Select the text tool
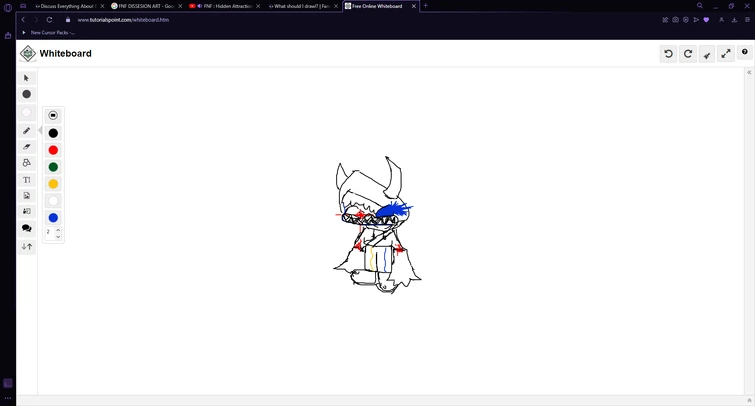 click(26, 180)
